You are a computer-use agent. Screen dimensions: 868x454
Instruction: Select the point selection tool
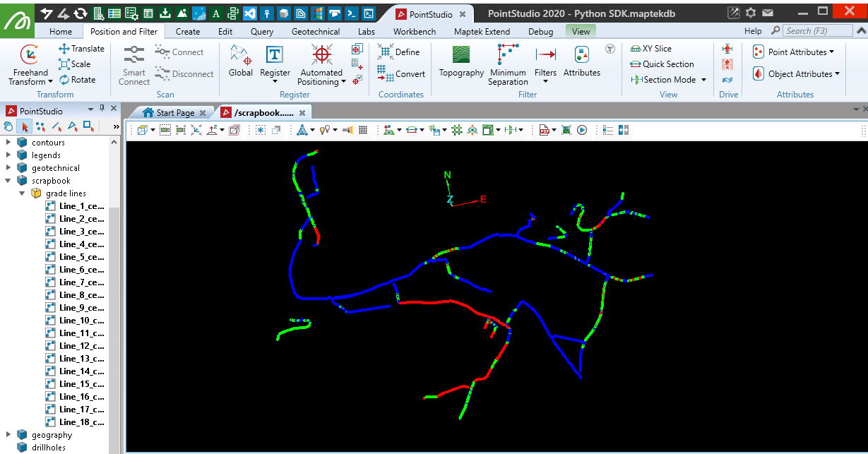(x=40, y=126)
